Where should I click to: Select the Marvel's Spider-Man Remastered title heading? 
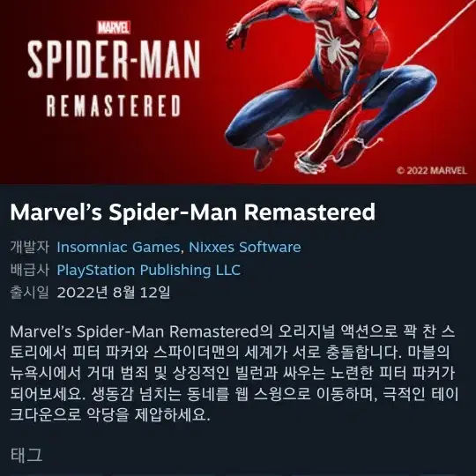[x=193, y=212]
